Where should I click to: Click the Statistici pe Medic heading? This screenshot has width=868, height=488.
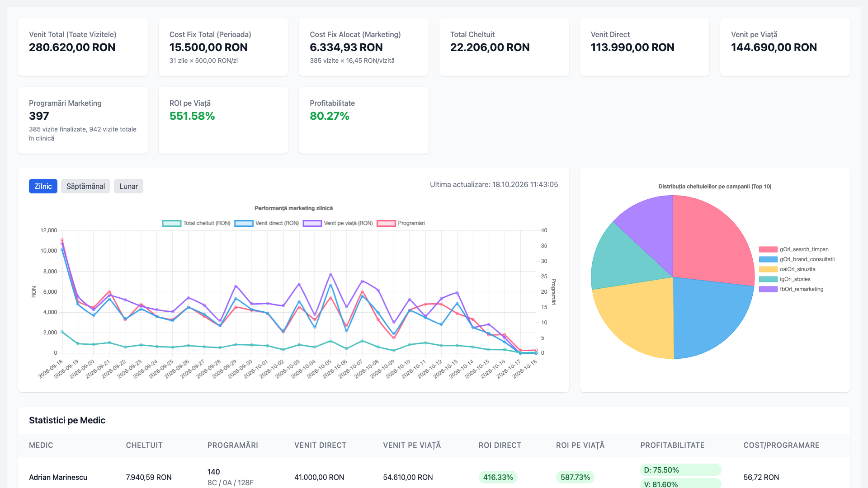67,420
